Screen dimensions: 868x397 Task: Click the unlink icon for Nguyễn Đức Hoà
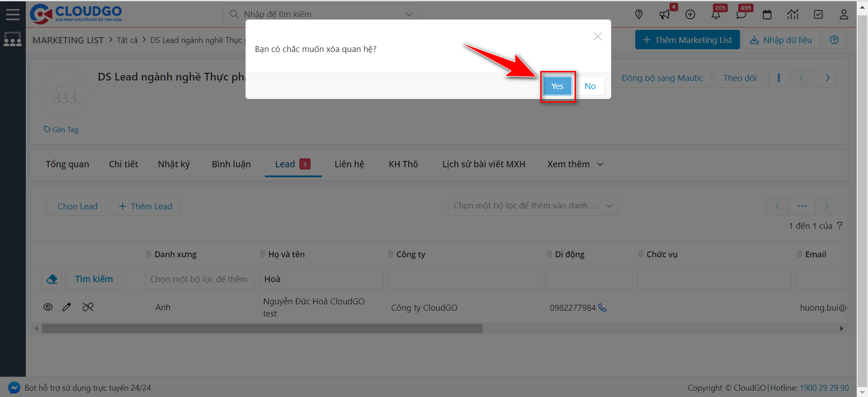coord(88,307)
